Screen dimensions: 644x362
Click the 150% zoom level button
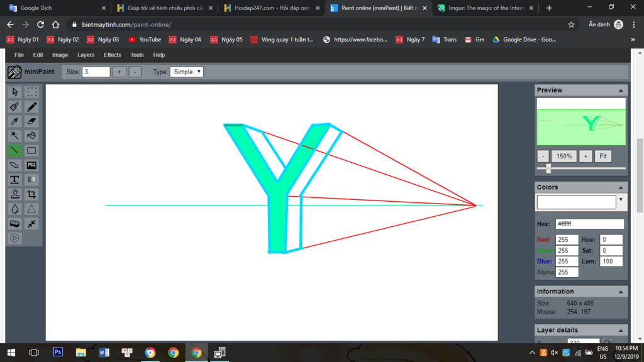pyautogui.click(x=564, y=156)
